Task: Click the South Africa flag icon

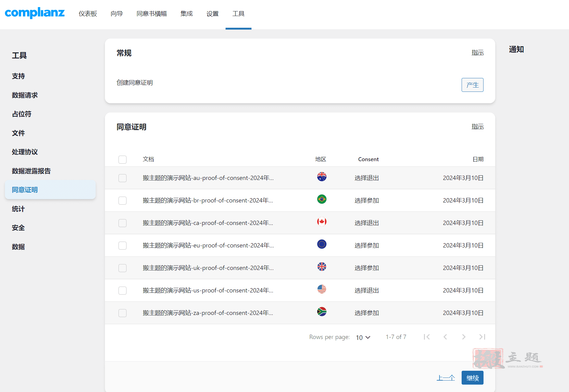Action: [x=322, y=312]
